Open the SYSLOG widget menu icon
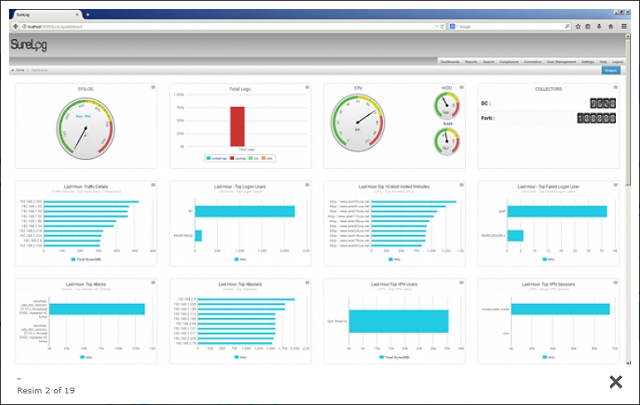The image size is (640, 405). pyautogui.click(x=153, y=87)
